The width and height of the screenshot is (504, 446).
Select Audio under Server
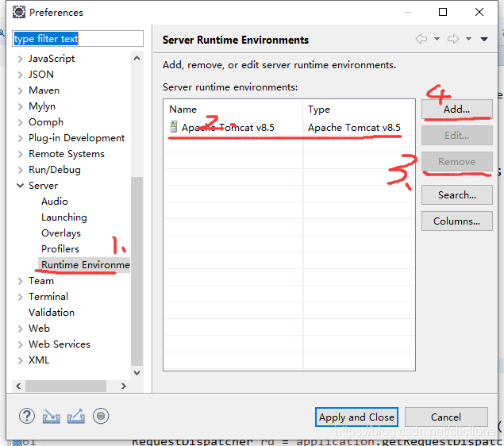tap(55, 202)
